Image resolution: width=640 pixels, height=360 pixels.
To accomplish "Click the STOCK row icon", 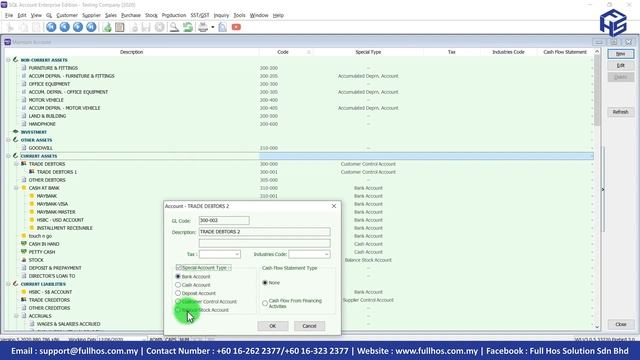I will tap(24, 260).
